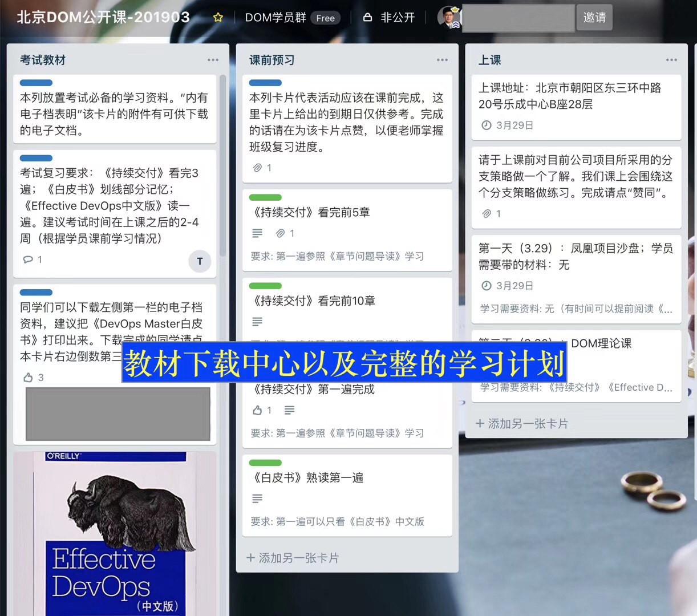The width and height of the screenshot is (697, 616).
Task: Click the DOM学员群 team name
Action: pos(275,18)
